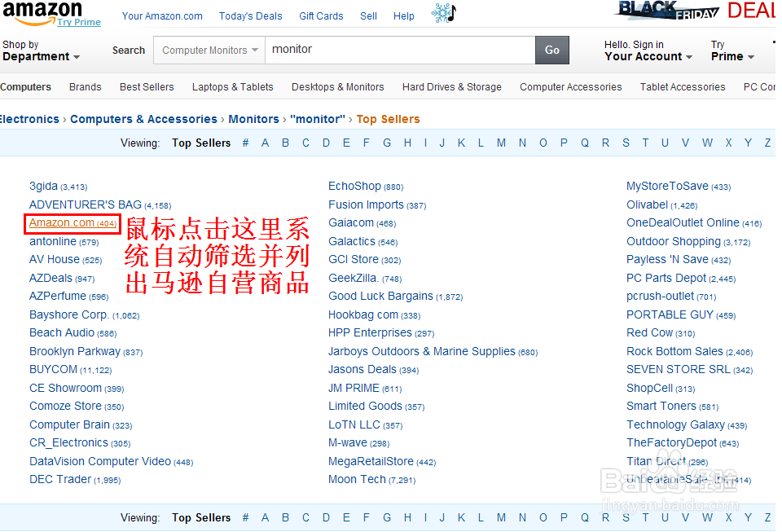Viewport: 782px width, 532px height.
Task: Open the DEC Trader seller link
Action: 75,479
